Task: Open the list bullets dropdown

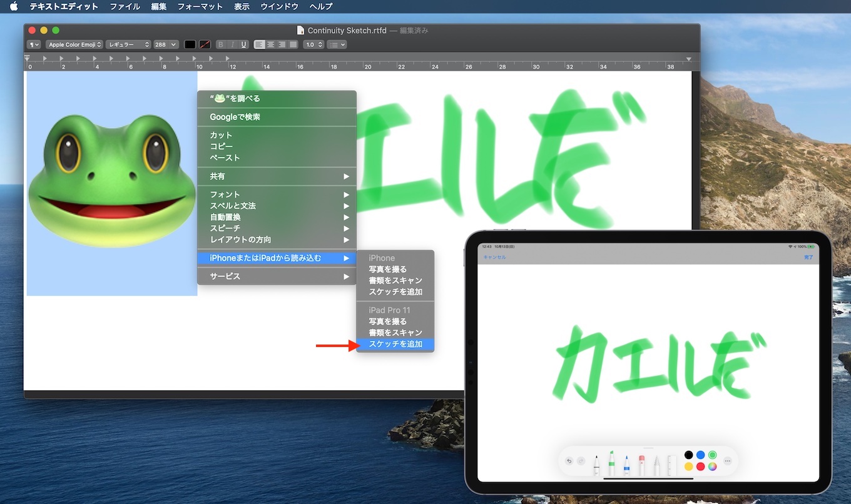Action: pyautogui.click(x=337, y=44)
